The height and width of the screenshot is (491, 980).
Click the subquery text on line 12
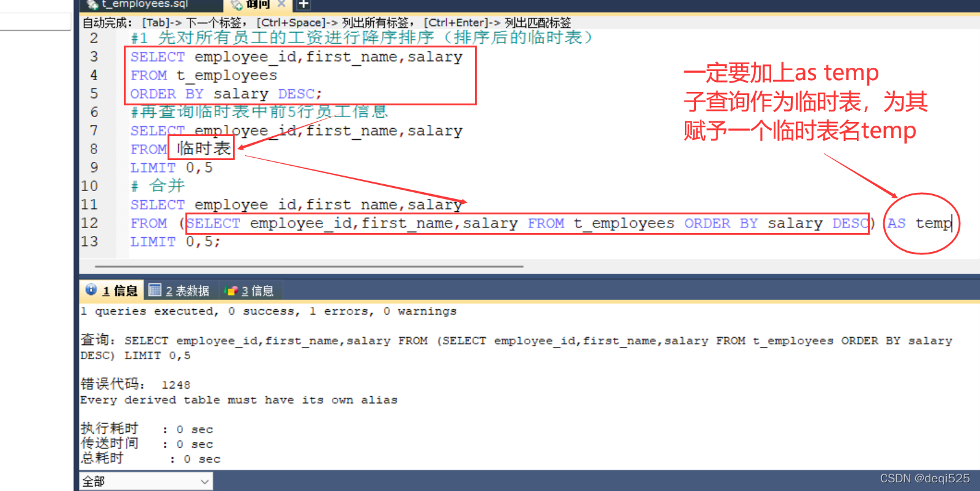[x=527, y=223]
